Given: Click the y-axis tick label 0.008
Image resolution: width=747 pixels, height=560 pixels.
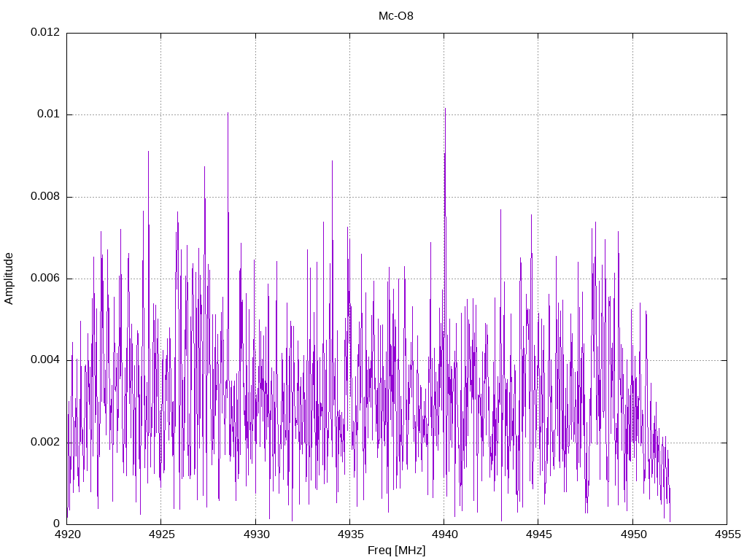Looking at the screenshot, I should coord(45,197).
